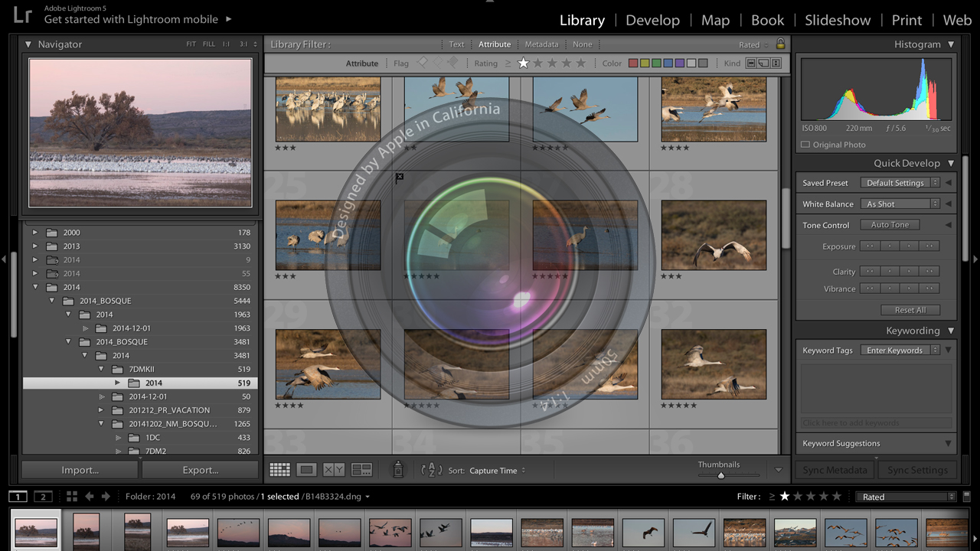Set five-star rating in Attribute filter
Viewport: 980px width, 551px height.
[581, 64]
